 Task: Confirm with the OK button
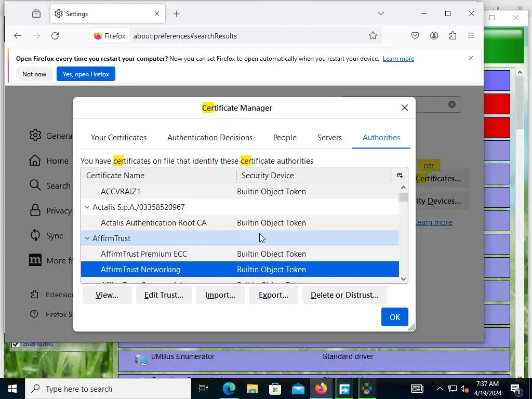395,317
